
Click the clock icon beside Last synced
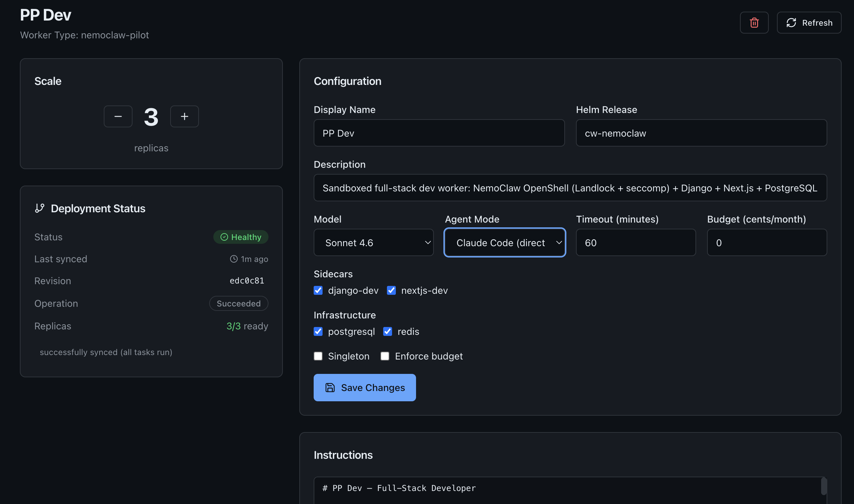pyautogui.click(x=234, y=259)
